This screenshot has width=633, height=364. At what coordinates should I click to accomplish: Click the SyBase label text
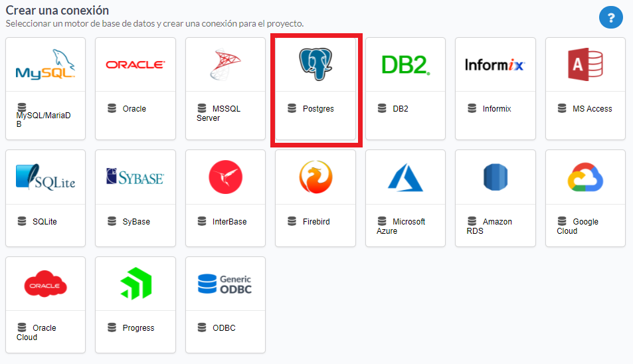pyautogui.click(x=136, y=222)
